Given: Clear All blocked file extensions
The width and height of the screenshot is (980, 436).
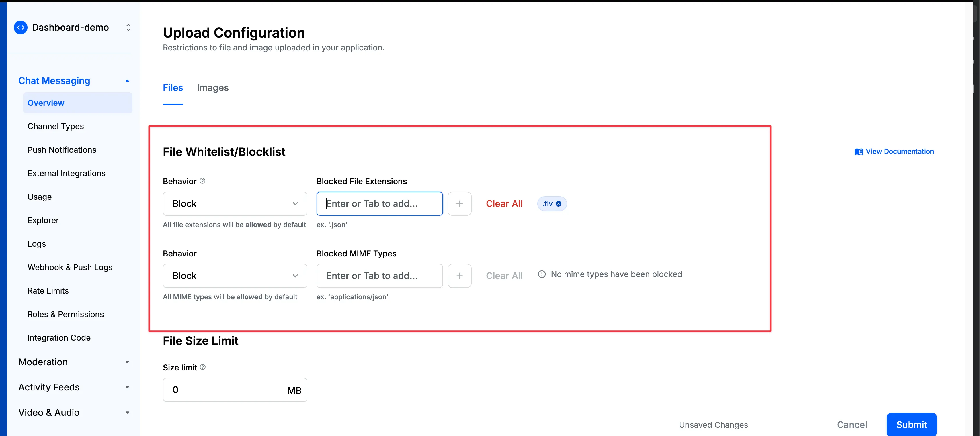Looking at the screenshot, I should pyautogui.click(x=504, y=203).
